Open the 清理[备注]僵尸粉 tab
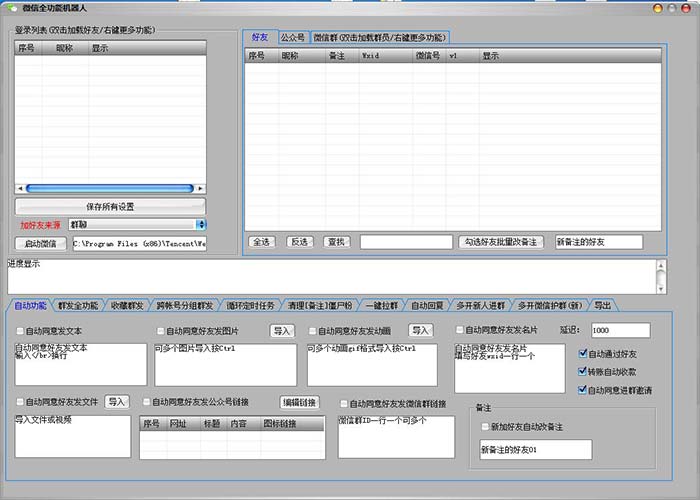 point(320,306)
